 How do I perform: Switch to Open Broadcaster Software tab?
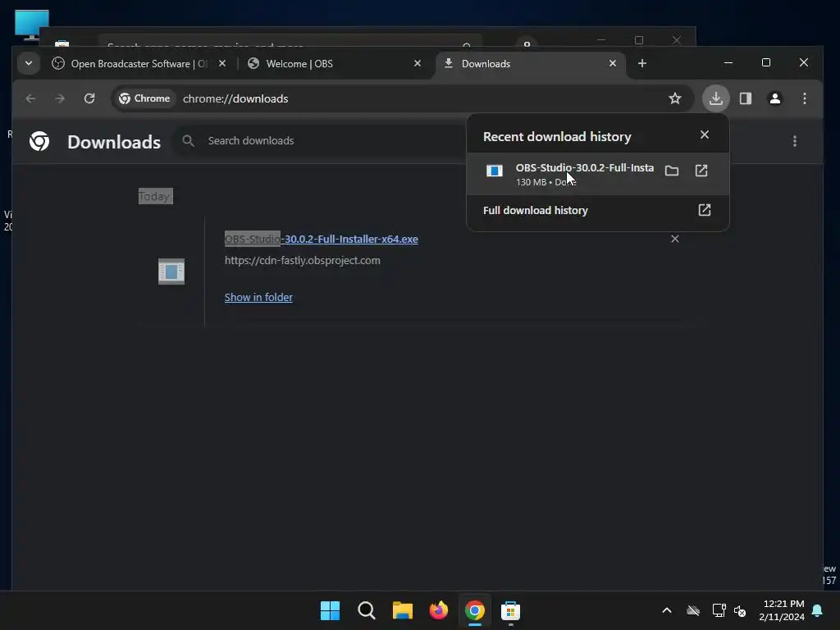(139, 64)
